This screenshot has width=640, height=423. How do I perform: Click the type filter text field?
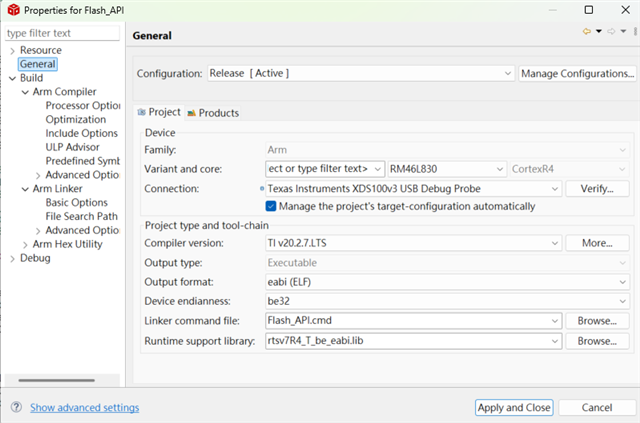pos(62,33)
